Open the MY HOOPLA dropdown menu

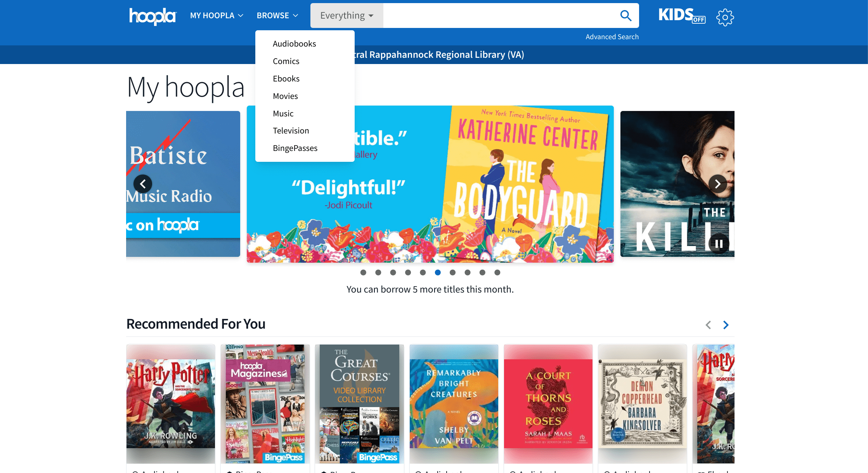click(217, 16)
